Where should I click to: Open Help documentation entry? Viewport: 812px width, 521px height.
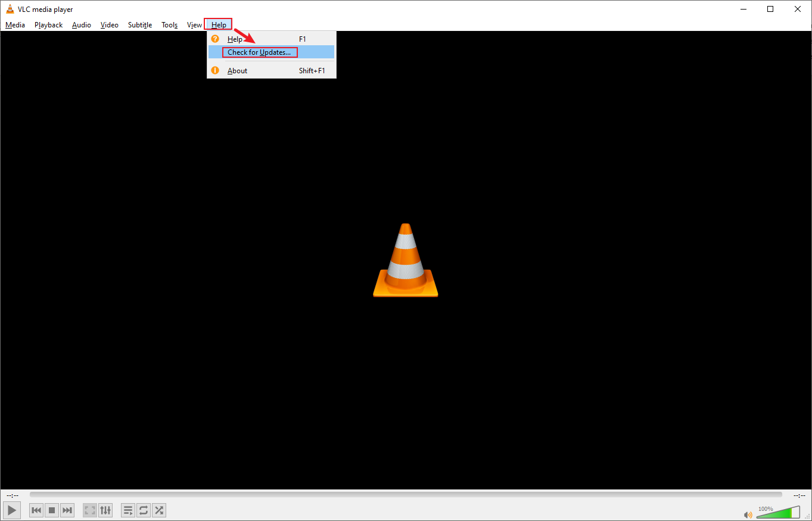[x=235, y=39]
